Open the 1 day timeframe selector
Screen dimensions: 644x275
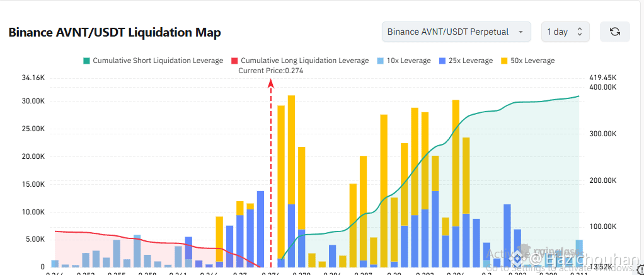coord(566,32)
